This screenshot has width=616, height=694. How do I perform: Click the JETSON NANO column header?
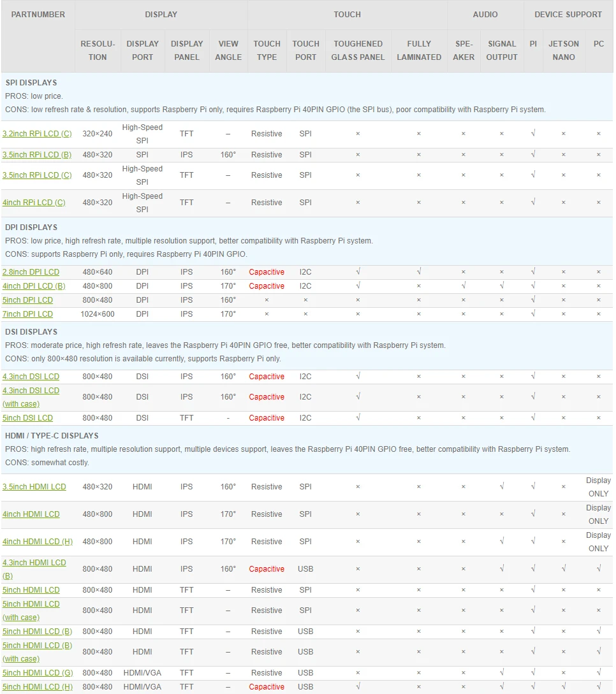pos(564,50)
